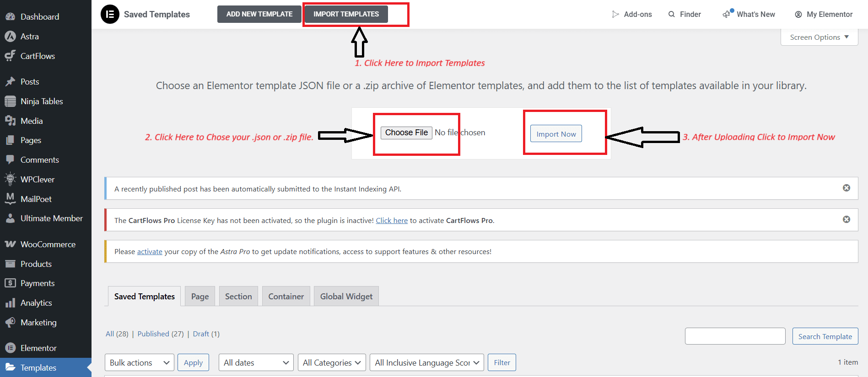This screenshot has height=377, width=868.
Task: Open All Inclusive Language Scores dropdown
Action: [427, 362]
